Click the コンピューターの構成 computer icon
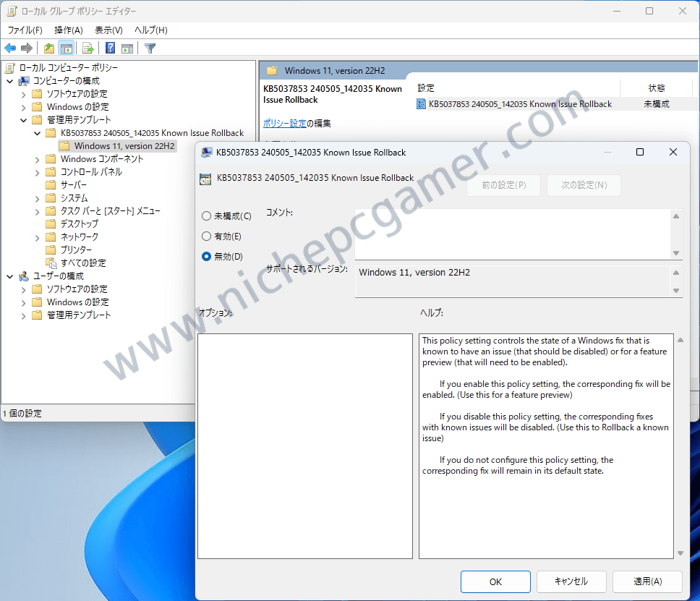The height and width of the screenshot is (601, 700). pos(24,81)
